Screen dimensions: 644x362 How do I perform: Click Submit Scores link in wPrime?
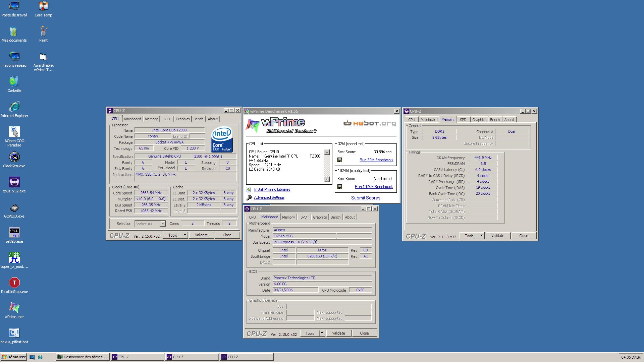point(366,198)
